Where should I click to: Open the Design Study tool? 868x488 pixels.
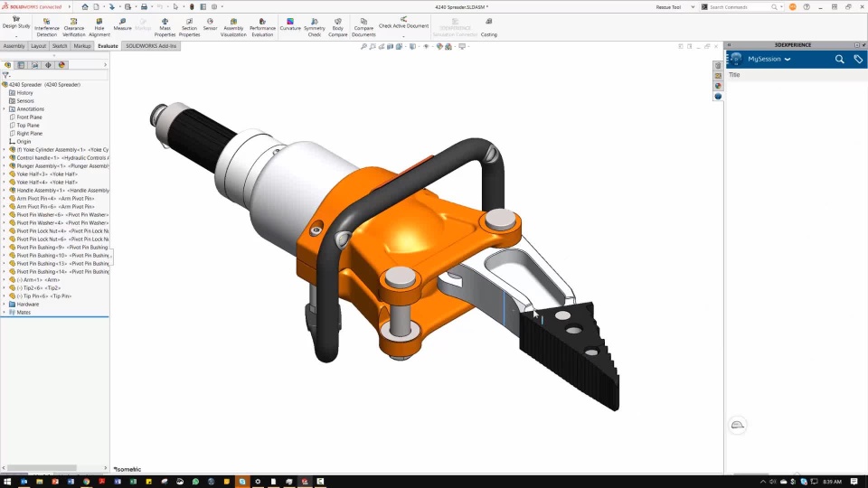[16, 23]
